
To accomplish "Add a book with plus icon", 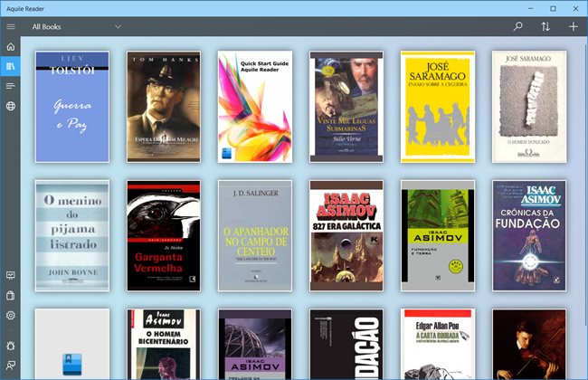I will (x=573, y=26).
